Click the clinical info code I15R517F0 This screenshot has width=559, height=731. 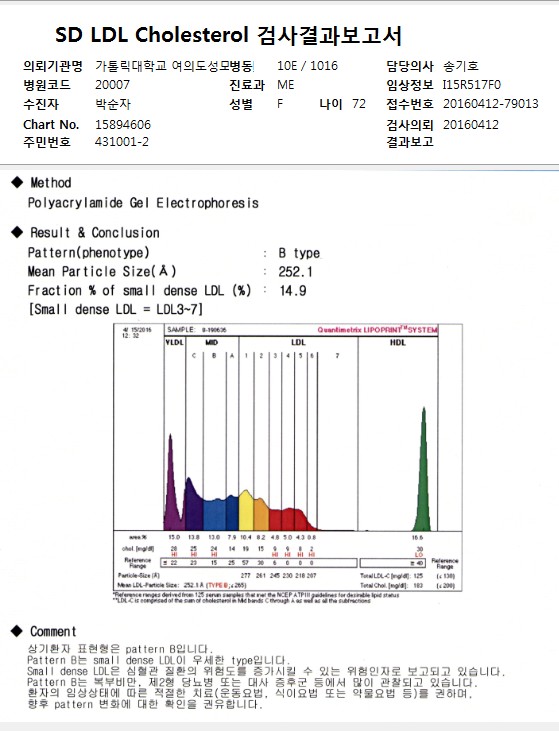point(472,85)
